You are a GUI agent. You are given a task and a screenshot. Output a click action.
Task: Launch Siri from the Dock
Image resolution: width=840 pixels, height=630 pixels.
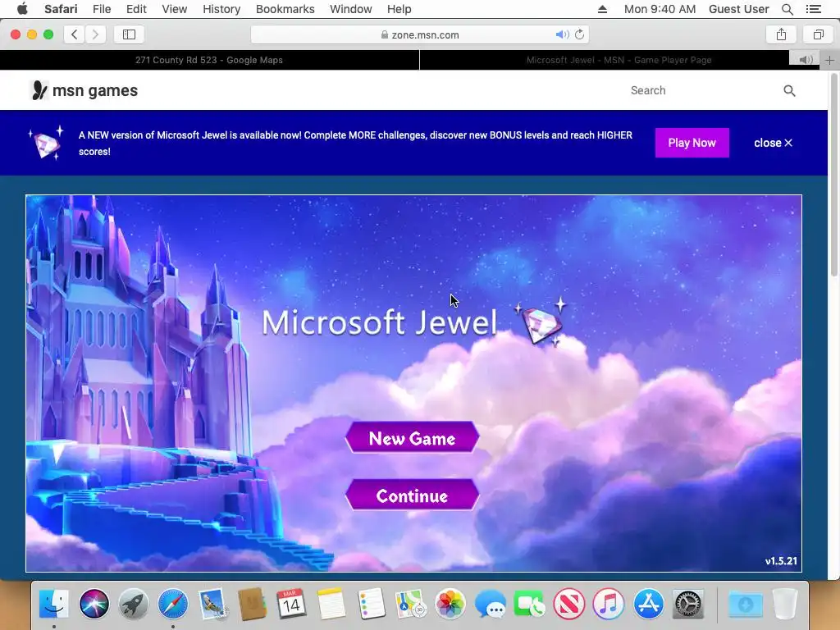click(x=94, y=604)
